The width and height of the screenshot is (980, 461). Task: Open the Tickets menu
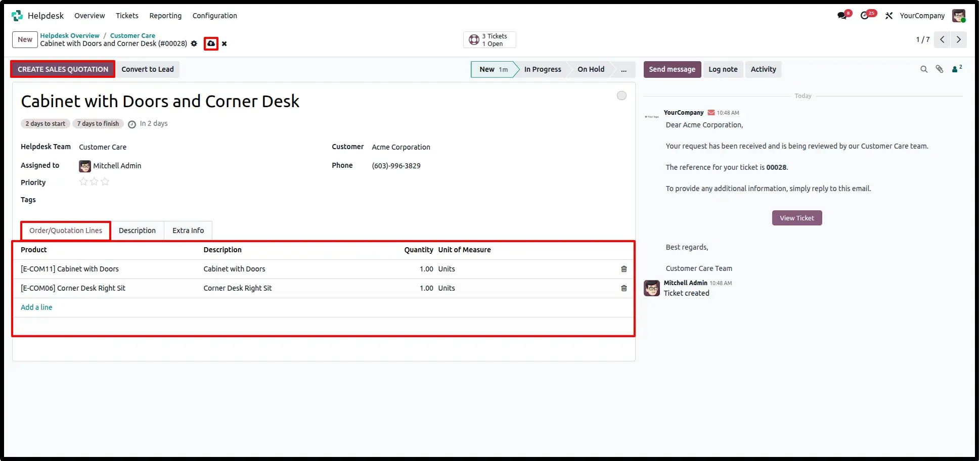127,16
